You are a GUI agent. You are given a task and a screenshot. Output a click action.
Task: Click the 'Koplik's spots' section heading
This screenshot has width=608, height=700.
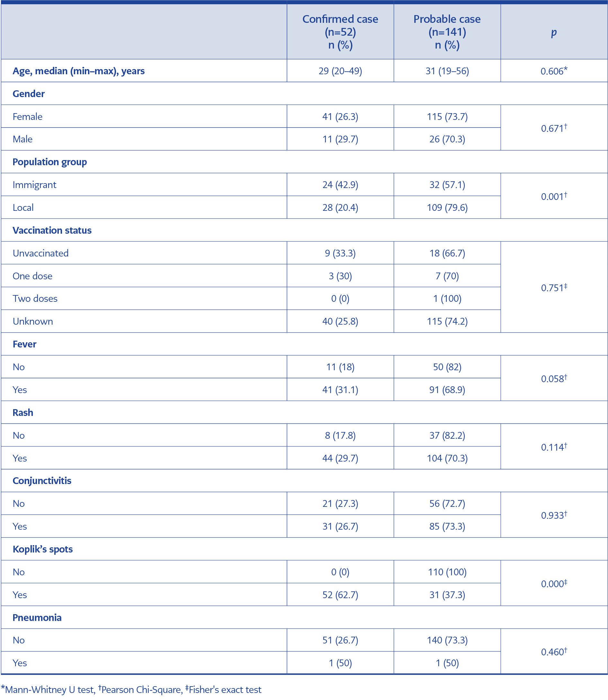tap(42, 549)
